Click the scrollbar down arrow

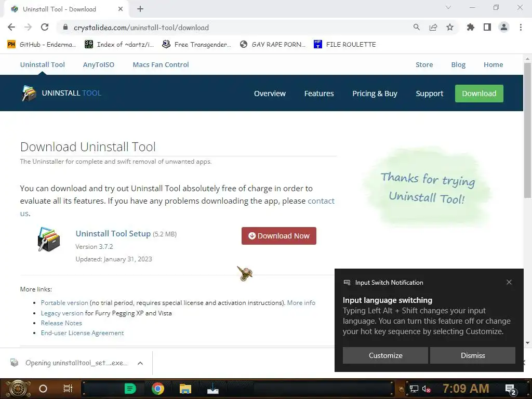tap(527, 343)
